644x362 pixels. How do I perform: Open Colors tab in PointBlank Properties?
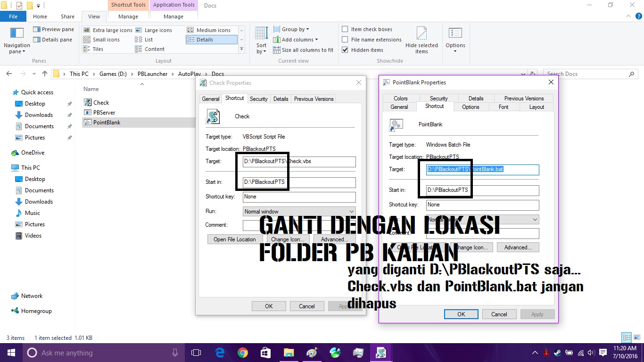click(x=401, y=99)
